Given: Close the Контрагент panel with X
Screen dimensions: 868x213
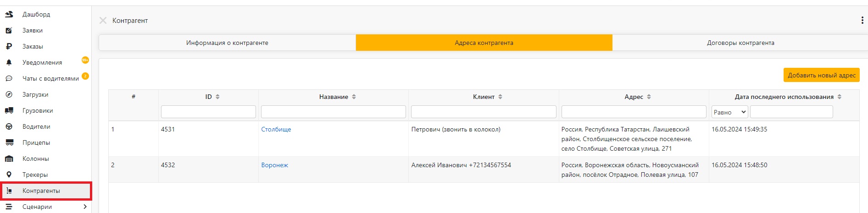Looking at the screenshot, I should (103, 20).
